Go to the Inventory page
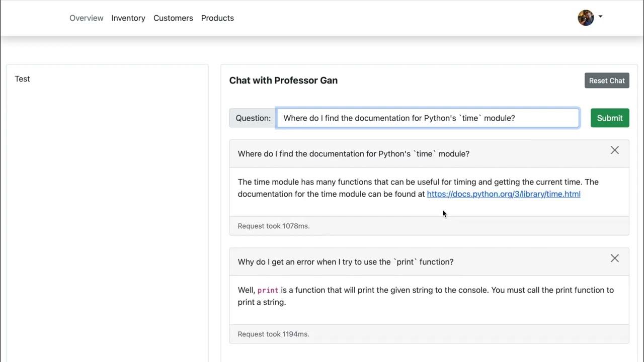The height and width of the screenshot is (362, 644). (x=128, y=18)
